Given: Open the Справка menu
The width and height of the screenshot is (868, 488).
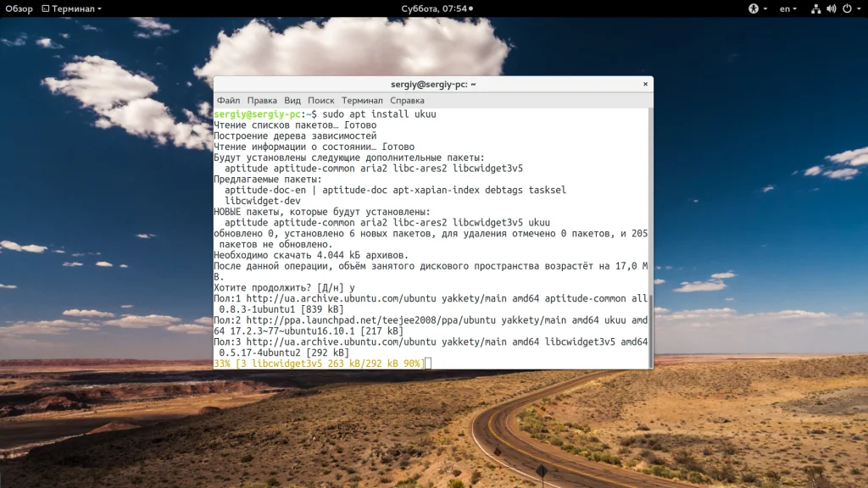Looking at the screenshot, I should click(407, 101).
